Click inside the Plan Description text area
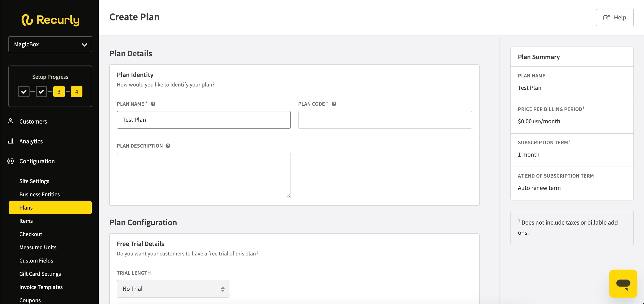This screenshot has height=304, width=644. point(203,175)
